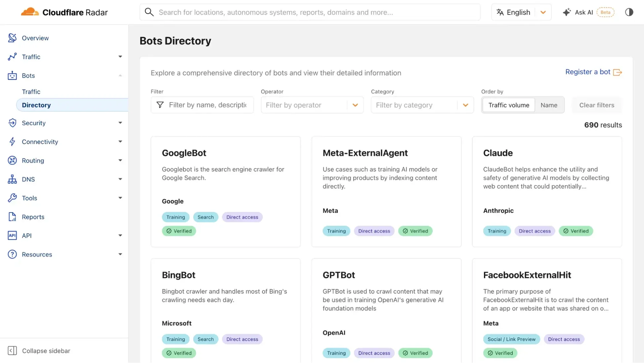Viewport: 644px width, 363px height.
Task: Click the Bots robot icon
Action: (x=12, y=76)
